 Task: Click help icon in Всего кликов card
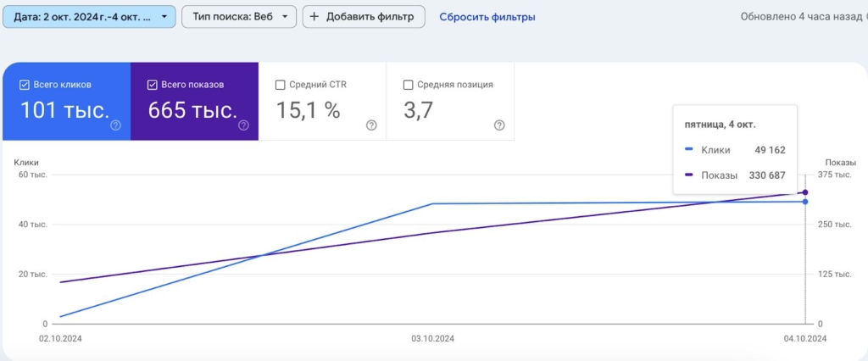pyautogui.click(x=115, y=125)
